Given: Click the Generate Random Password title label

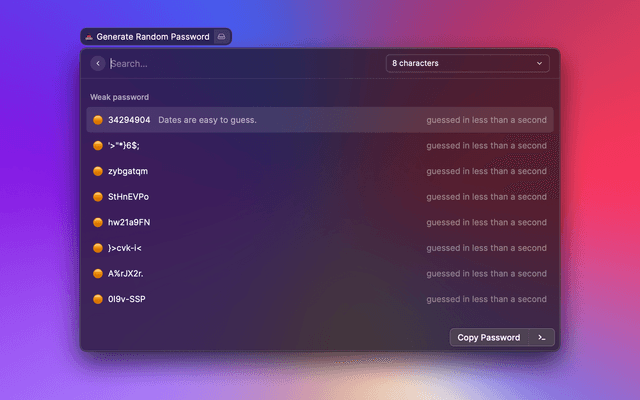Looking at the screenshot, I should [152, 36].
